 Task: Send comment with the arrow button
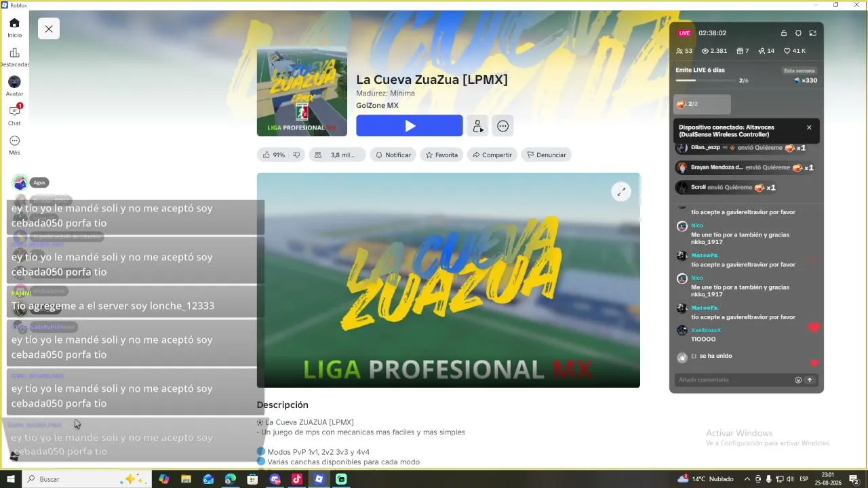click(809, 380)
